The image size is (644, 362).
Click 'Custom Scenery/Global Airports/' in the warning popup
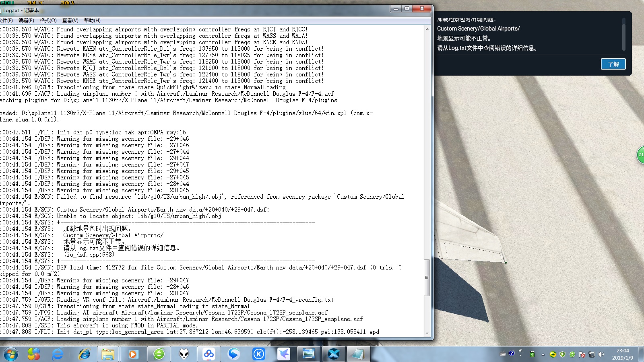(x=479, y=29)
